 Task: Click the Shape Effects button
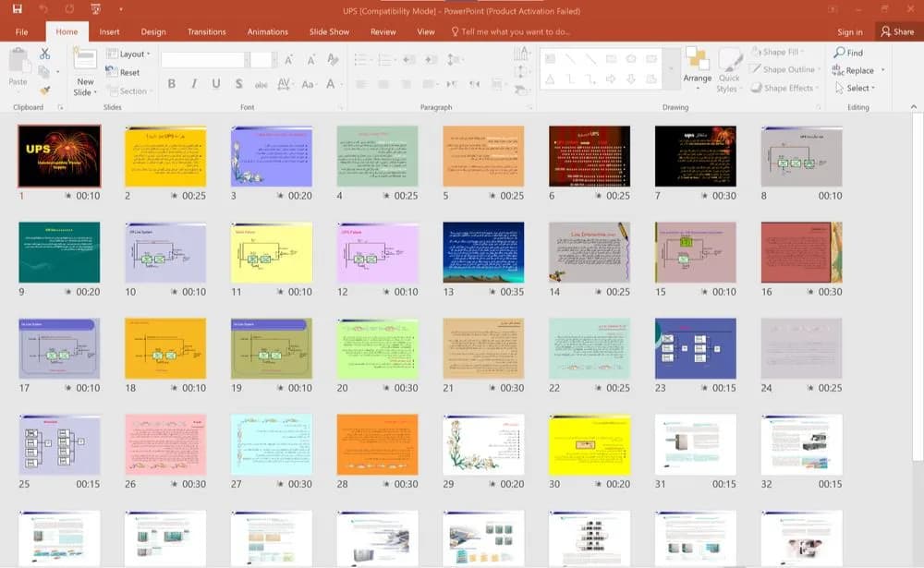pyautogui.click(x=784, y=88)
